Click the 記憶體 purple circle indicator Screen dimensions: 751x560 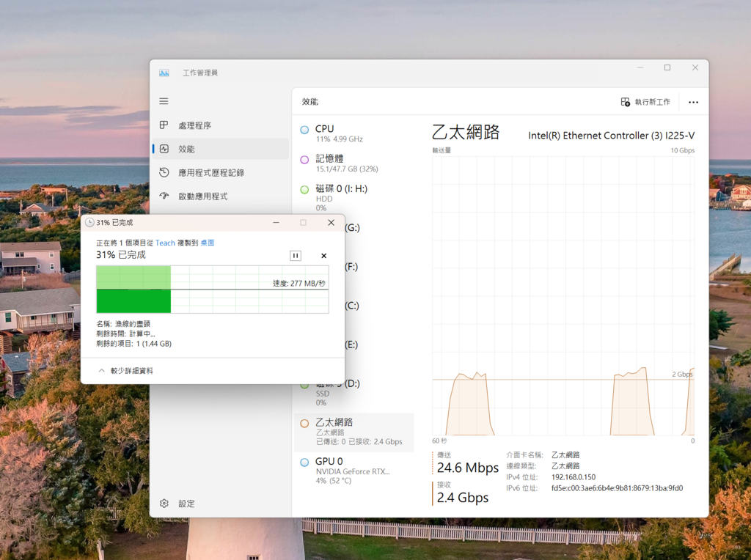(304, 160)
